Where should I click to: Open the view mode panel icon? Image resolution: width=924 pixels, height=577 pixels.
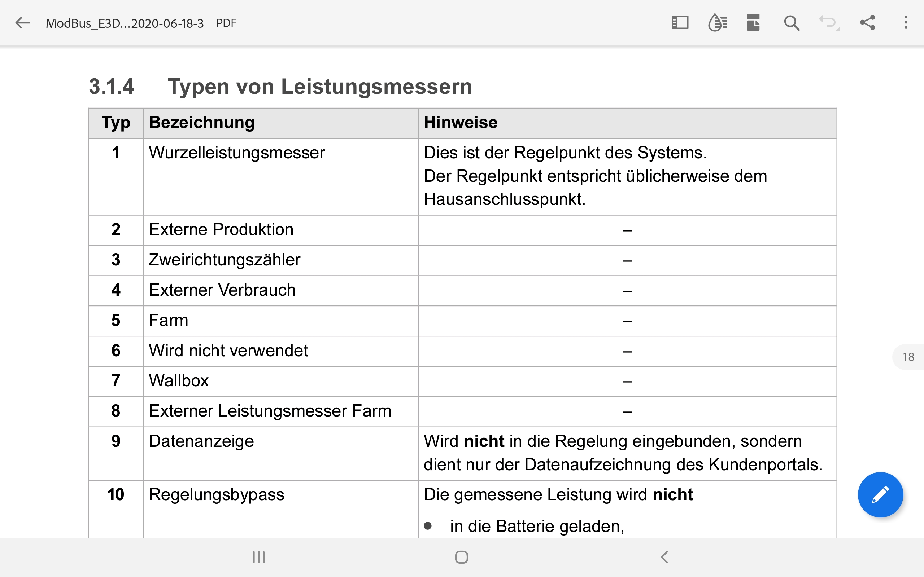pos(680,23)
